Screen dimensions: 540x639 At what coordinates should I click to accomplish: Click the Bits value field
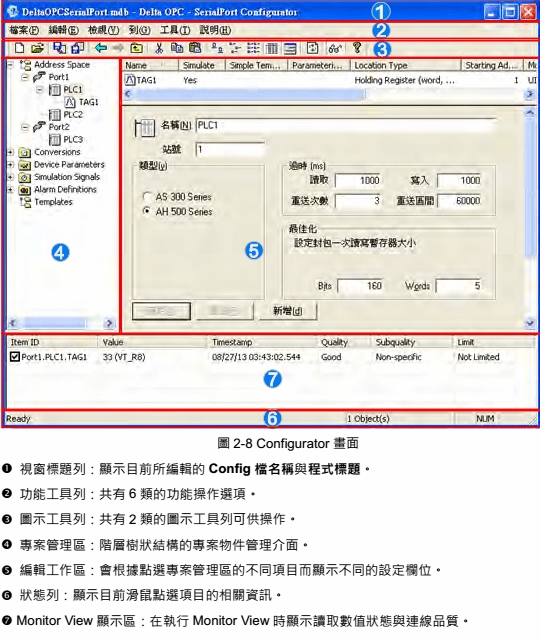coord(360,286)
